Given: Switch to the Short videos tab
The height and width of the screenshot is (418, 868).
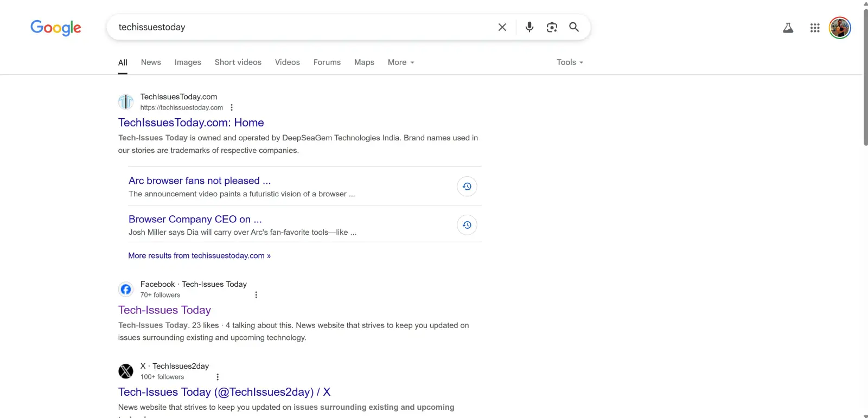Looking at the screenshot, I should [238, 62].
